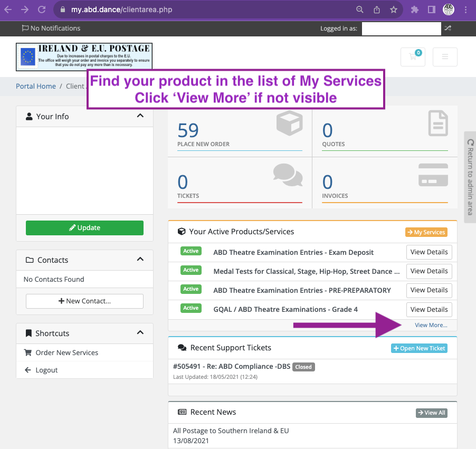View Details for Grade 4 examinations
The width and height of the screenshot is (476, 449).
pyautogui.click(x=429, y=310)
